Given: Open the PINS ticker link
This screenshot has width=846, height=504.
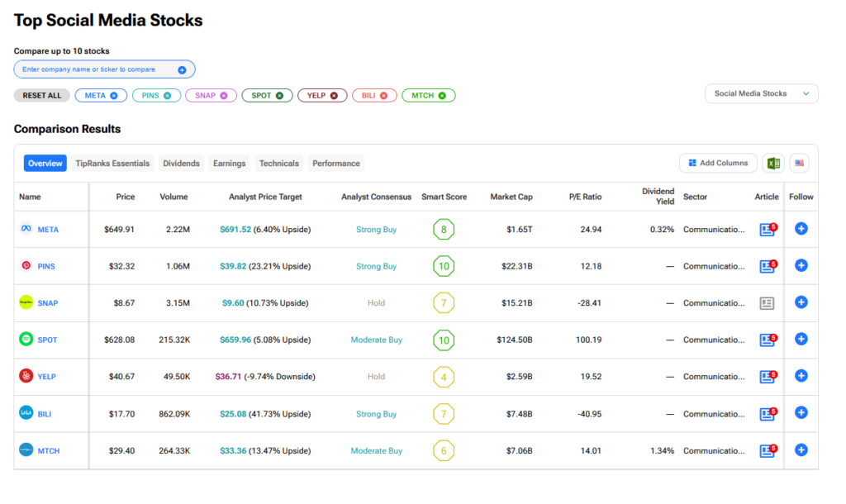Looking at the screenshot, I should 46,266.
